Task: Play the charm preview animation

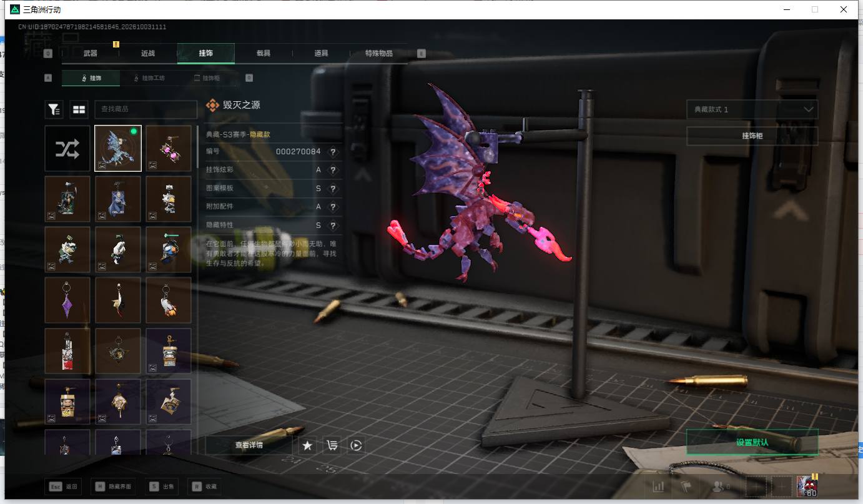Action: tap(356, 445)
